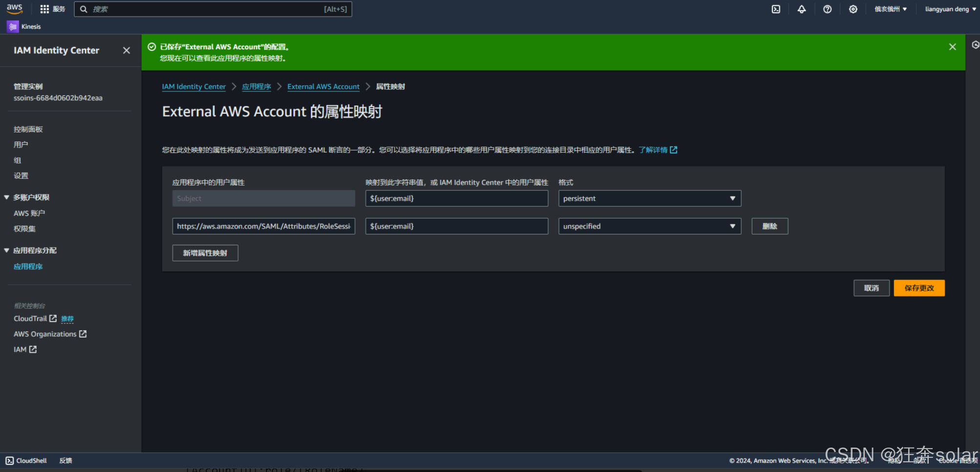Focus the top search box
The width and height of the screenshot is (980, 472).
click(x=213, y=9)
